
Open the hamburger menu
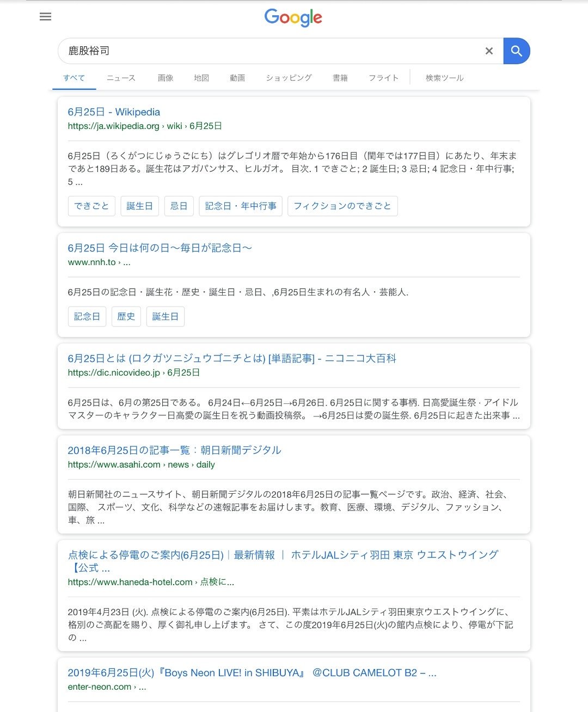46,16
